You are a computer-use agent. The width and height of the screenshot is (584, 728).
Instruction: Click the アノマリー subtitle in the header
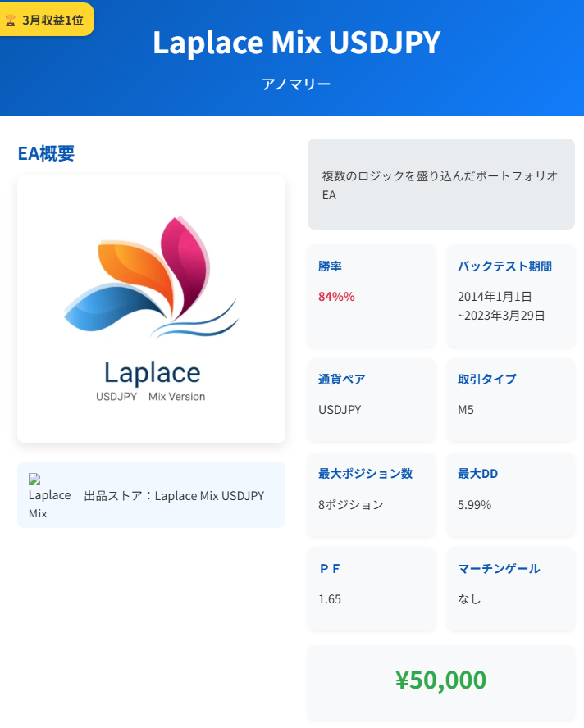[296, 84]
